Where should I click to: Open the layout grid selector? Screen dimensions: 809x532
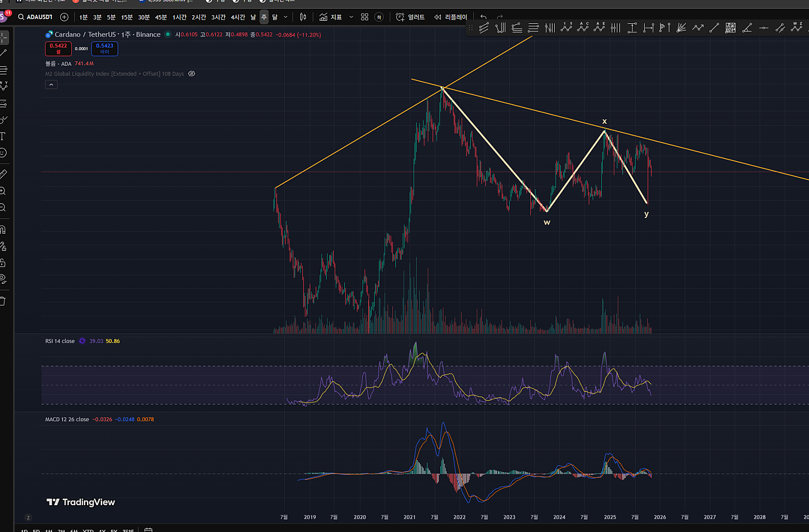coord(365,17)
